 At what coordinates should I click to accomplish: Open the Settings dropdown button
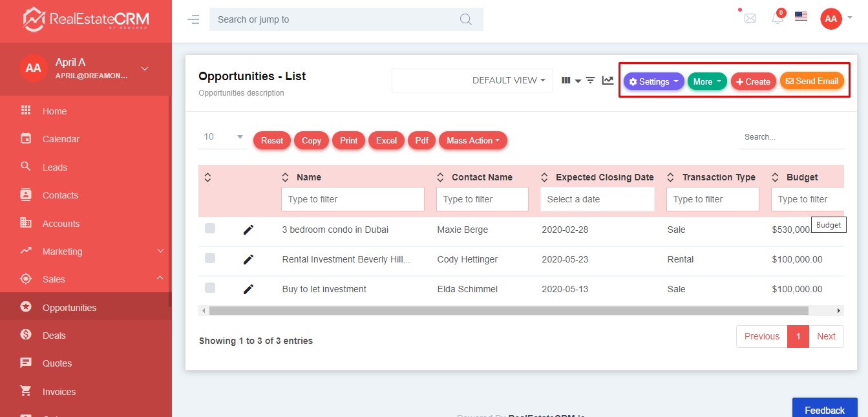tap(653, 81)
